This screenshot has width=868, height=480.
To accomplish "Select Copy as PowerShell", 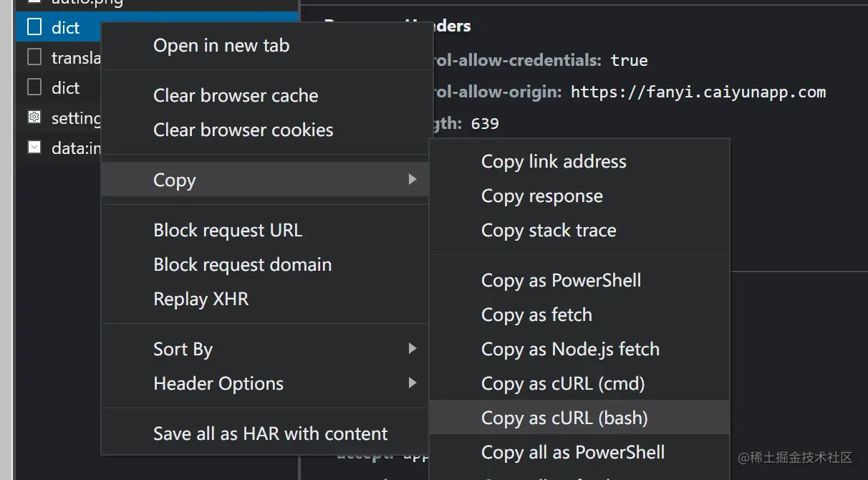I will pyautogui.click(x=561, y=280).
